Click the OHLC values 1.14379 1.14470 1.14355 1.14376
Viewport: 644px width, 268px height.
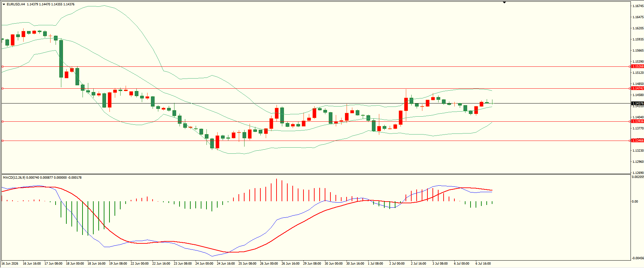(x=51, y=4)
